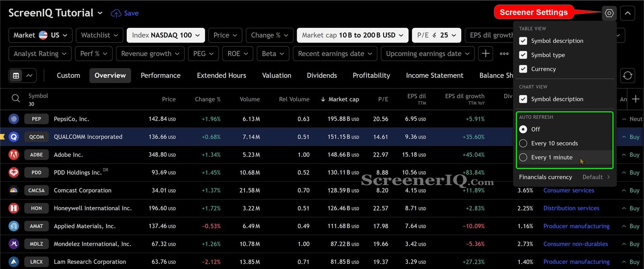Open the three-dots more filters menu
The width and height of the screenshot is (644, 269).
(x=504, y=54)
